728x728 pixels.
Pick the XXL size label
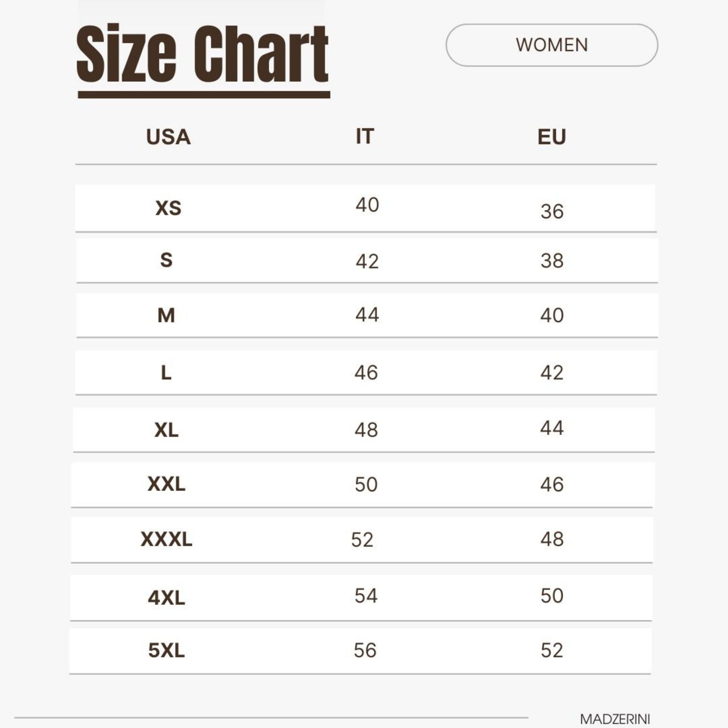[166, 484]
